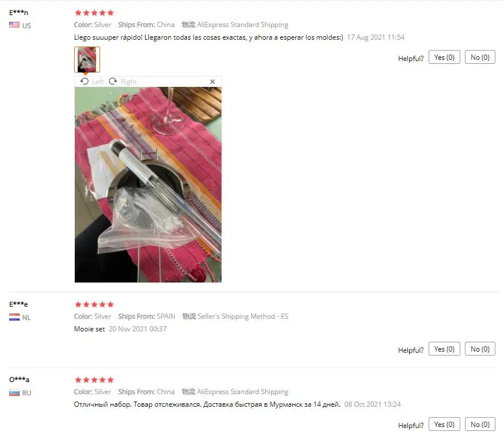The image size is (504, 443).
Task: Open the review photo thumbnail
Action: [87, 59]
